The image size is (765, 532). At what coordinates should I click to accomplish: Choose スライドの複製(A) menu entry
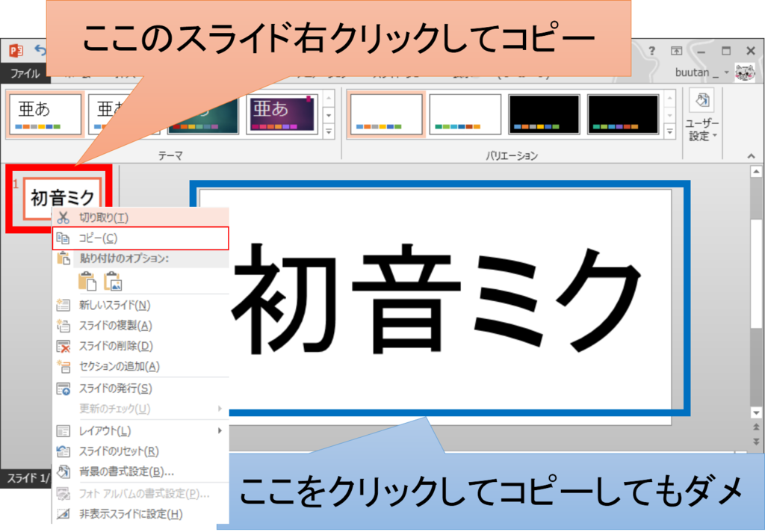(140, 326)
